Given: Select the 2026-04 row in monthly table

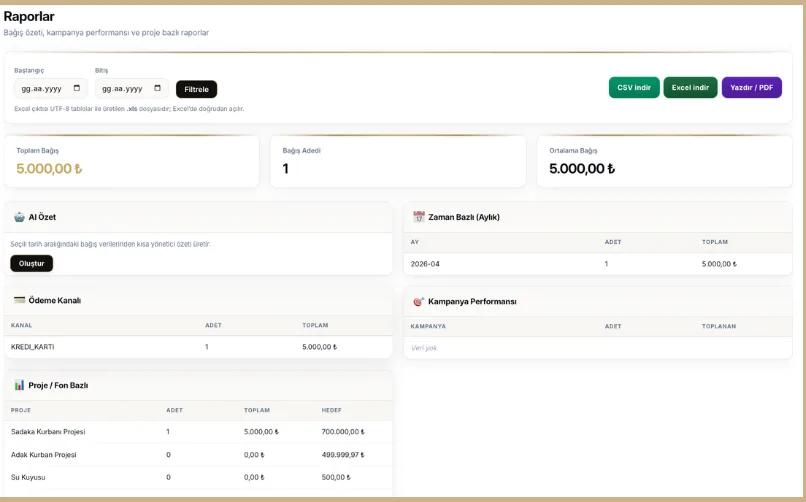Looking at the screenshot, I should click(597, 264).
